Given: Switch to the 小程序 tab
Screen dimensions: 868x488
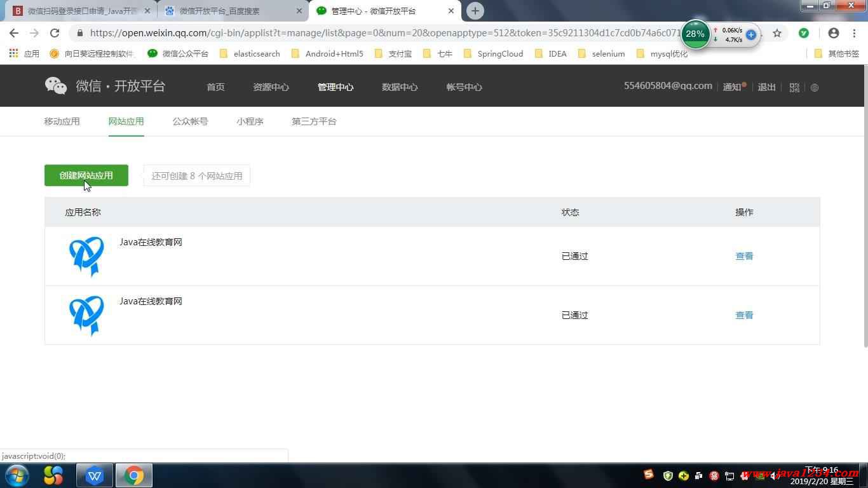Looking at the screenshot, I should point(250,121).
